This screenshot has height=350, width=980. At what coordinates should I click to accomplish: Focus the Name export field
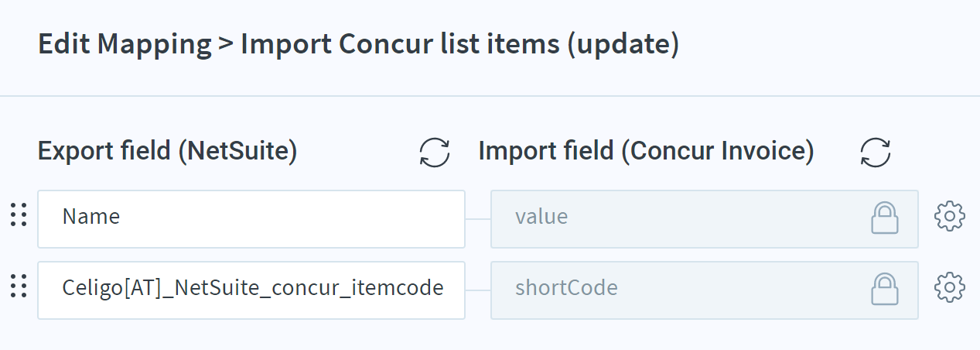coord(251,219)
